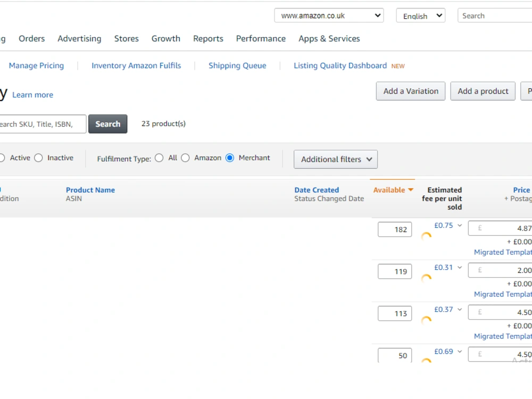Focus the SKU, Title, ISBN search field
The width and height of the screenshot is (532, 399).
point(43,124)
